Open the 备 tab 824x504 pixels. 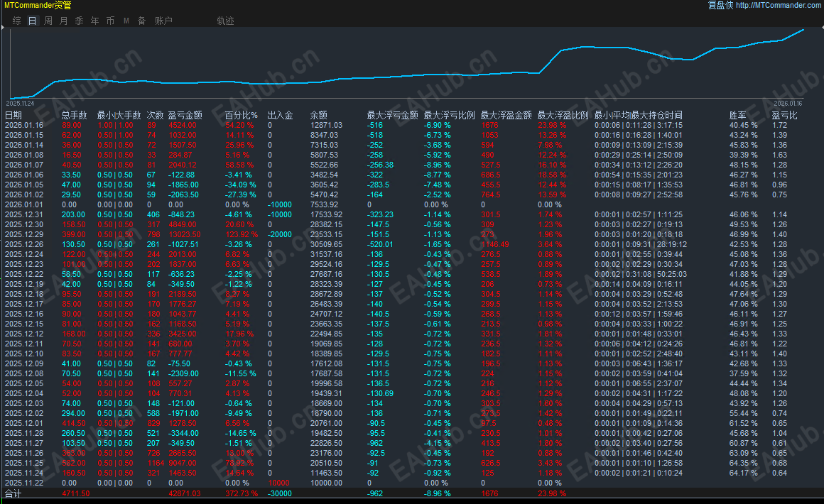pyautogui.click(x=141, y=21)
